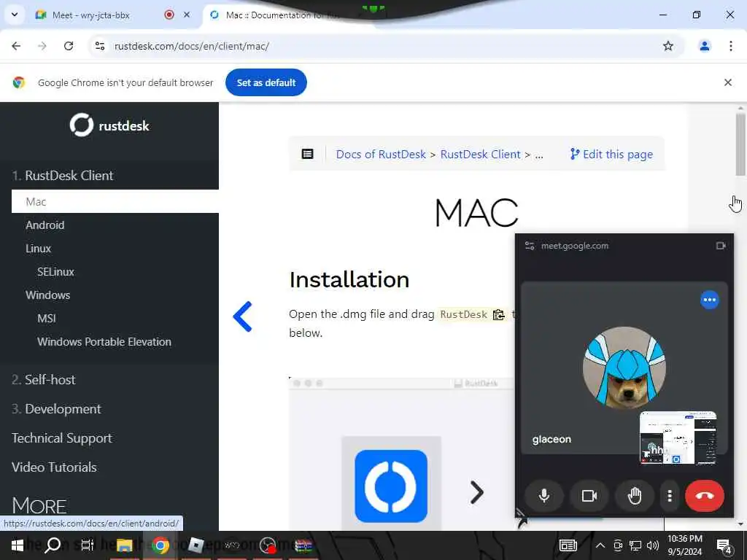Screen dimensions: 747x560
Task: Select Mac in the sidebar
Action: point(115,201)
